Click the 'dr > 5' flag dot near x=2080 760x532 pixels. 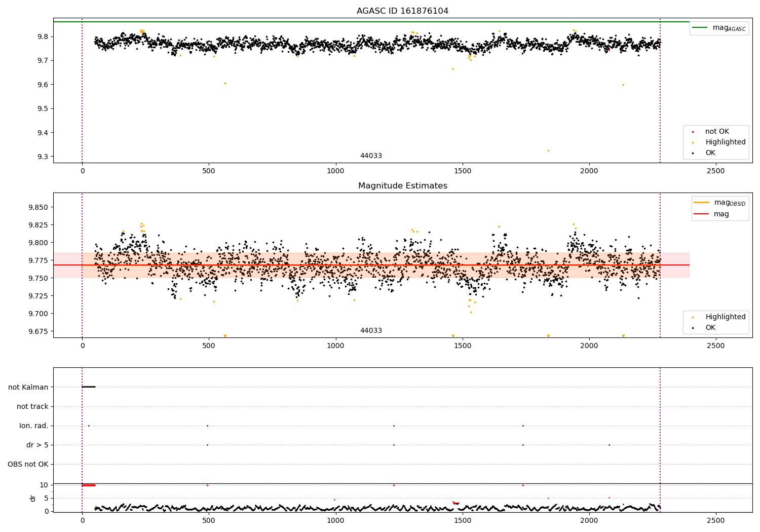point(609,445)
